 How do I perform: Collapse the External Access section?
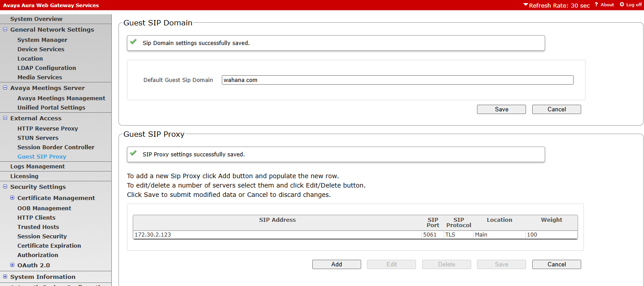click(x=5, y=118)
